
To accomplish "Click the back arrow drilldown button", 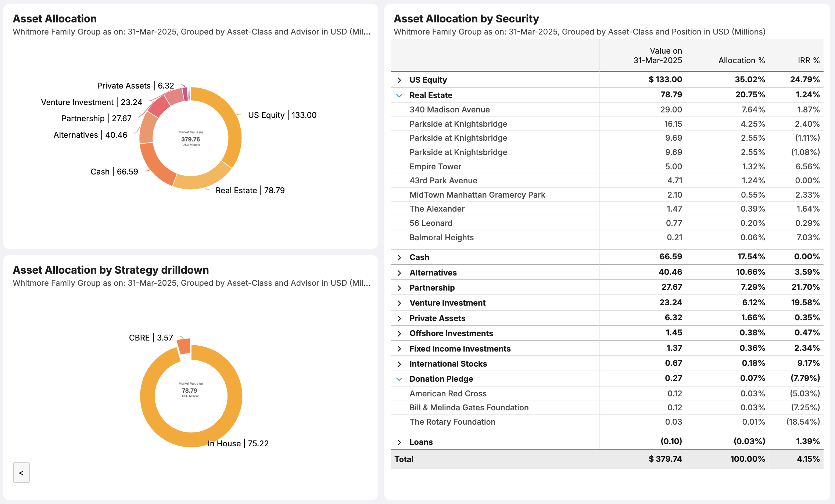I will coord(21,472).
